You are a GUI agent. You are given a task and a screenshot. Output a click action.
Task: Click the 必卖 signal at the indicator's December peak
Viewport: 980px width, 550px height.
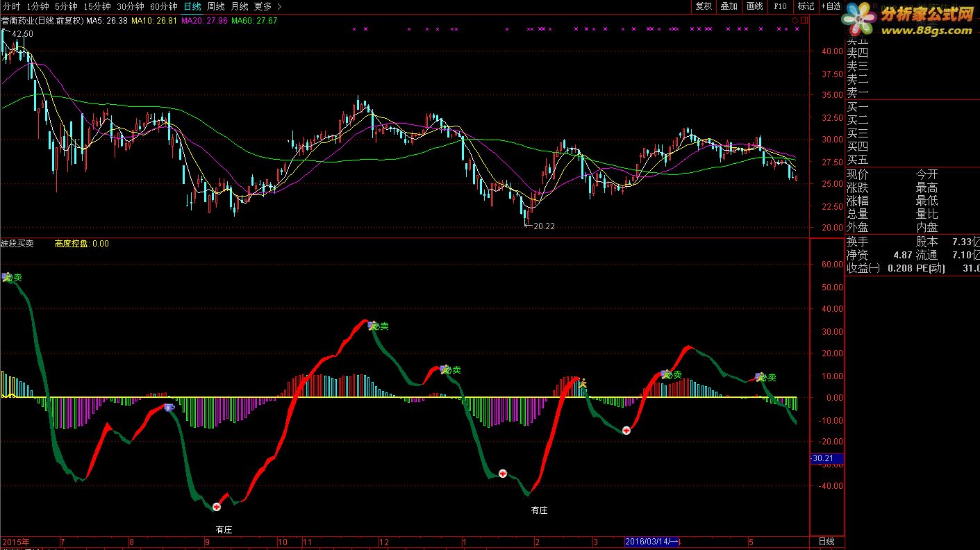[379, 326]
